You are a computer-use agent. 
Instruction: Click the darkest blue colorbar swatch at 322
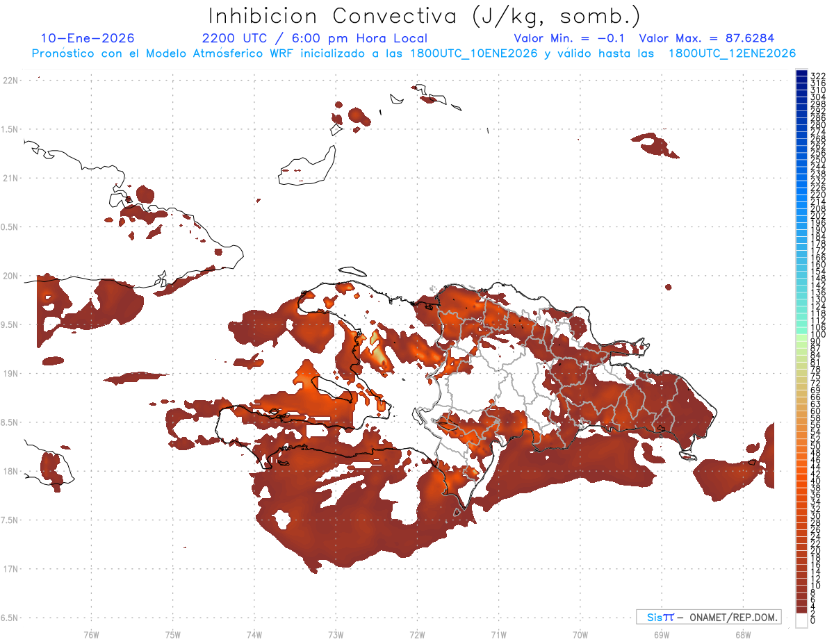[801, 73]
